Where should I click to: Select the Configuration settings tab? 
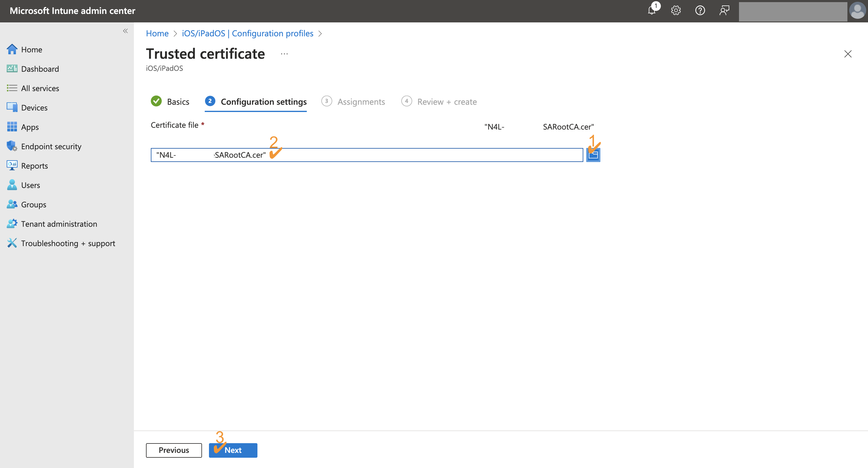click(263, 102)
